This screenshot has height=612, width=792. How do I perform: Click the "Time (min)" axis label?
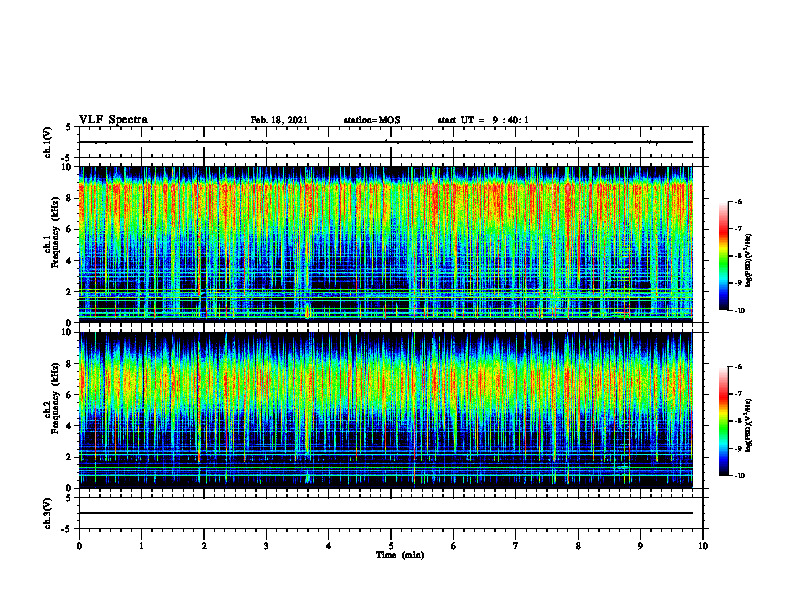[400, 554]
